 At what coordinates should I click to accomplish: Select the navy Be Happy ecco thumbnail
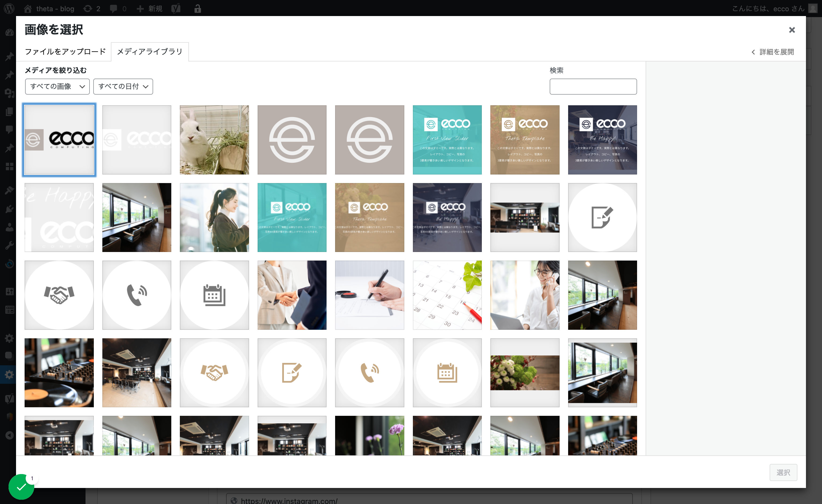(602, 140)
